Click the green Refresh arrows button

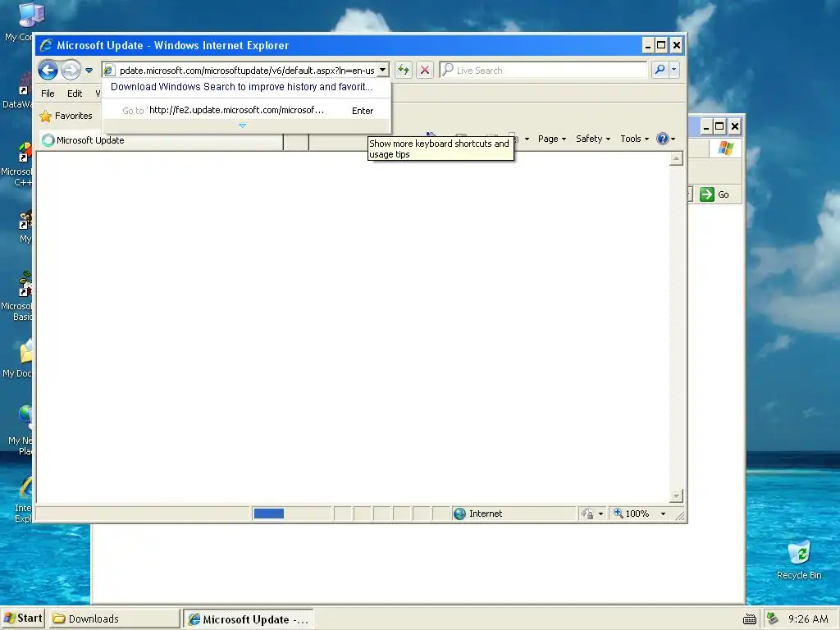click(404, 70)
